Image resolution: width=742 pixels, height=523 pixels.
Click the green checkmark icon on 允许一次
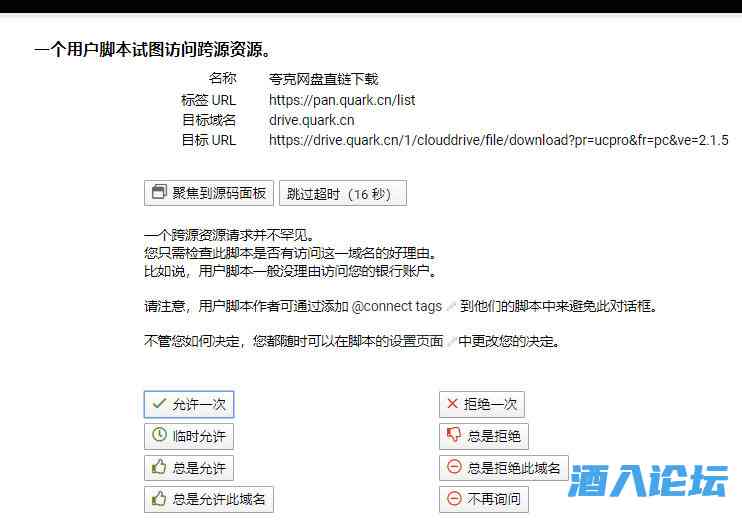point(159,403)
